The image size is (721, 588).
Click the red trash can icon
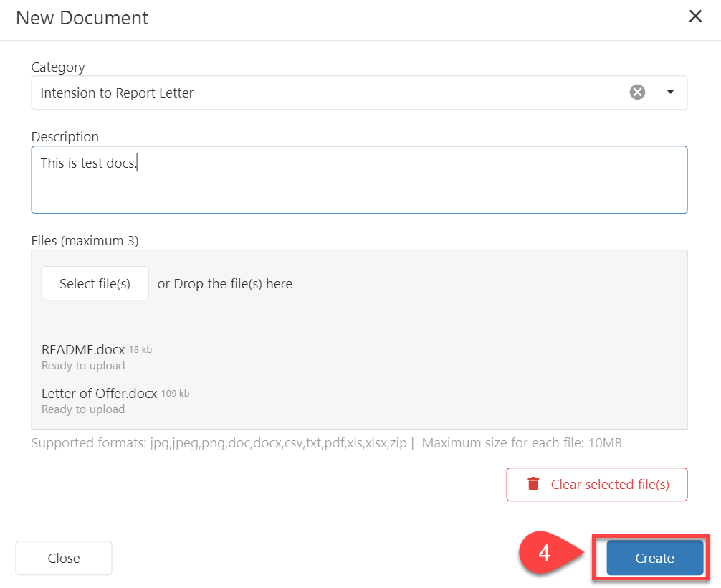point(533,484)
